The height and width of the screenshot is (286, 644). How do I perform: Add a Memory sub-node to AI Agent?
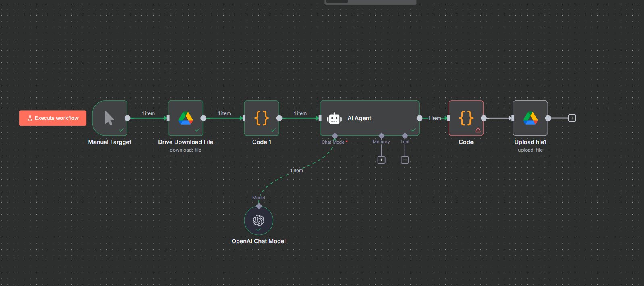click(x=382, y=160)
